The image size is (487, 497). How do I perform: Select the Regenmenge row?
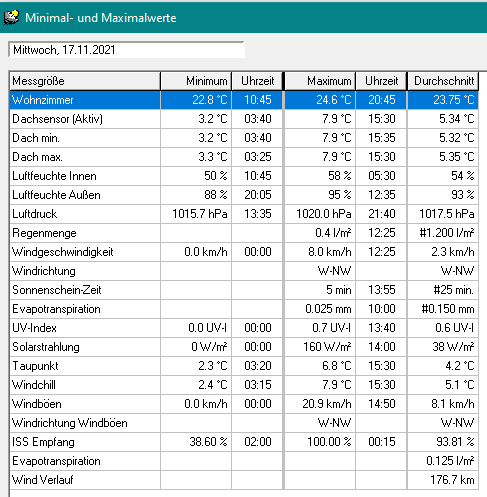pos(244,233)
